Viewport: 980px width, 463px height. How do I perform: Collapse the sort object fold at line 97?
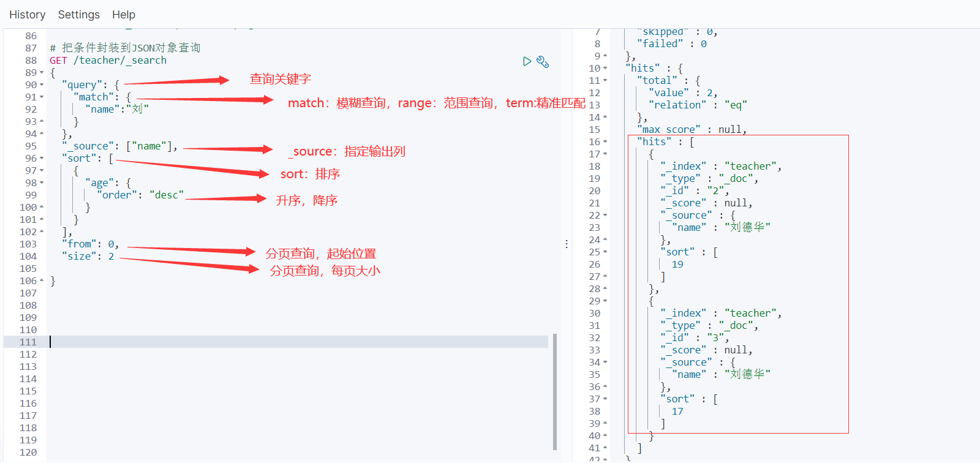coord(42,170)
